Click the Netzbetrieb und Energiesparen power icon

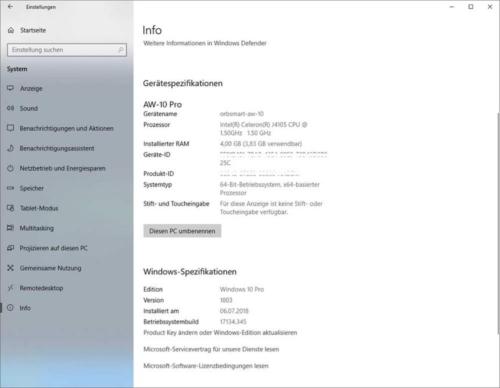pyautogui.click(x=10, y=168)
